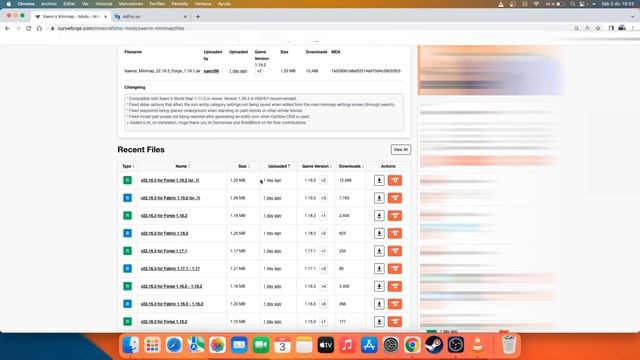The height and width of the screenshot is (360, 640).
Task: Sort recent files by Downloads column
Action: click(351, 166)
